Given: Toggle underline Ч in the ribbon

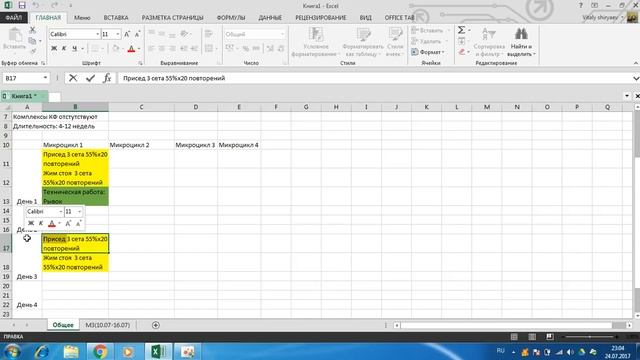Looking at the screenshot, I should pyautogui.click(x=74, y=49).
